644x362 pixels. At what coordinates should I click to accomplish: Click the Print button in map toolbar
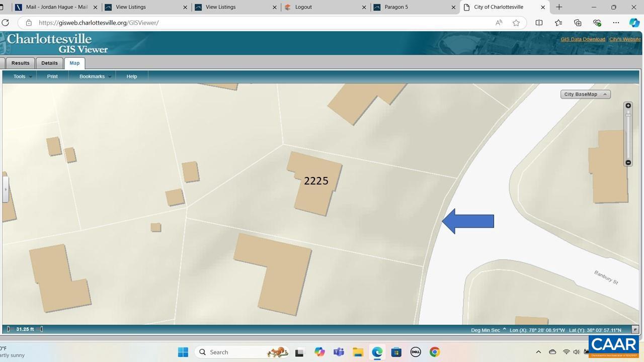(52, 76)
